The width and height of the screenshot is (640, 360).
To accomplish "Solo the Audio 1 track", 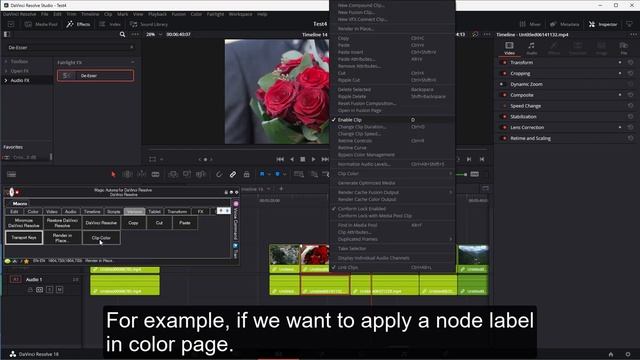I will click(x=49, y=289).
